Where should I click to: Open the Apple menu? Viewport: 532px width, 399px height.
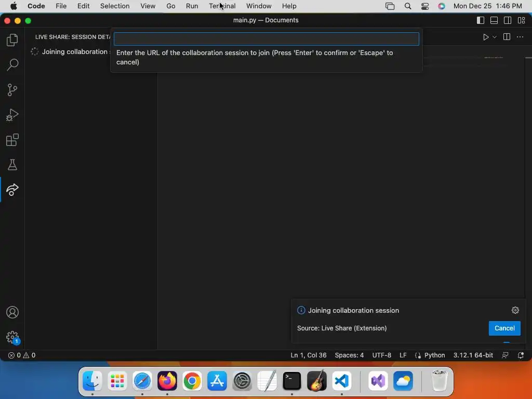(14, 6)
